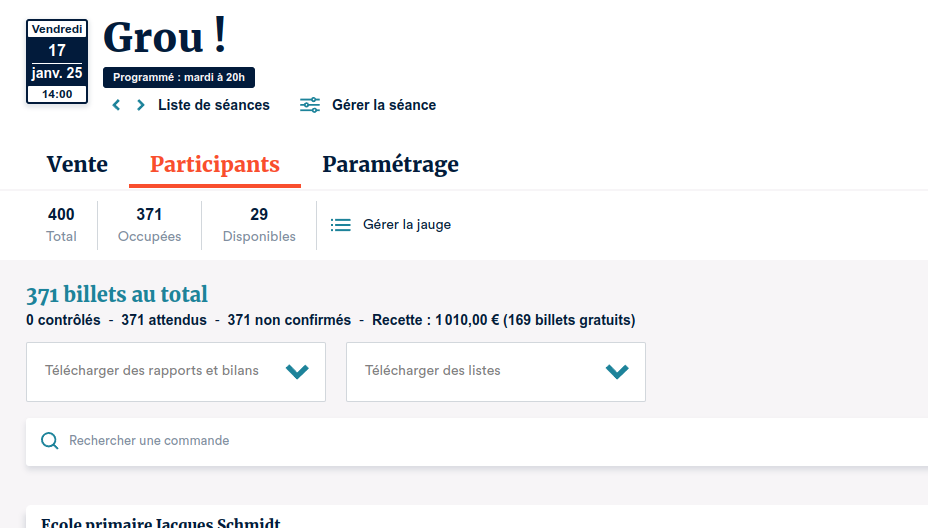Switch to the Vente tab
Viewport: 928px width, 528px height.
point(77,165)
